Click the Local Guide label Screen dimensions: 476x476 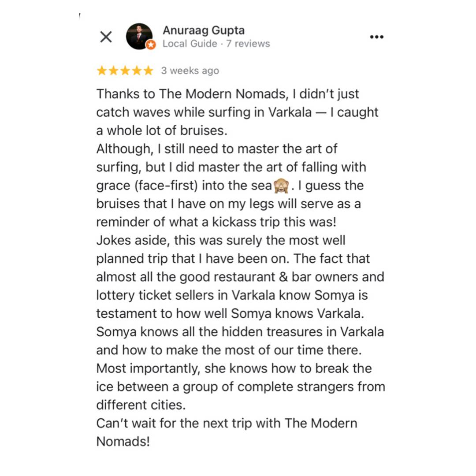click(x=190, y=44)
